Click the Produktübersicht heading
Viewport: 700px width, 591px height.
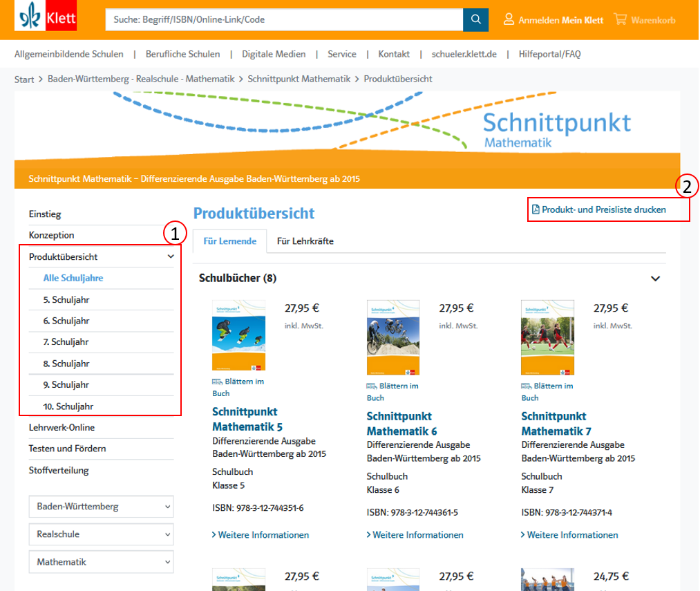pos(254,214)
